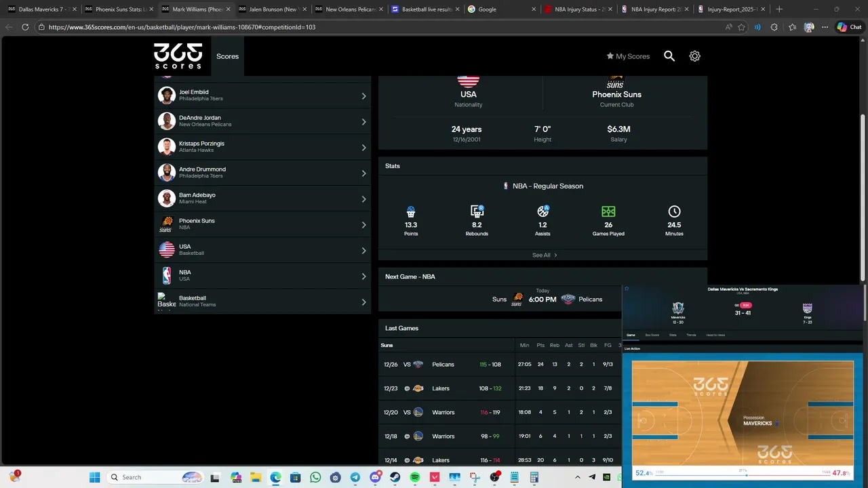868x488 pixels.
Task: Expand the NBA USA row chevron
Action: coord(363,276)
